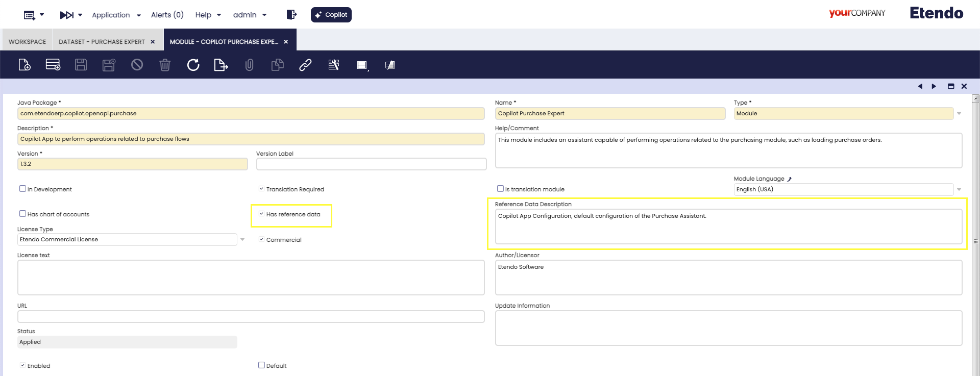The width and height of the screenshot is (980, 376).
Task: Open the quick launch forward icon
Action: [x=71, y=15]
